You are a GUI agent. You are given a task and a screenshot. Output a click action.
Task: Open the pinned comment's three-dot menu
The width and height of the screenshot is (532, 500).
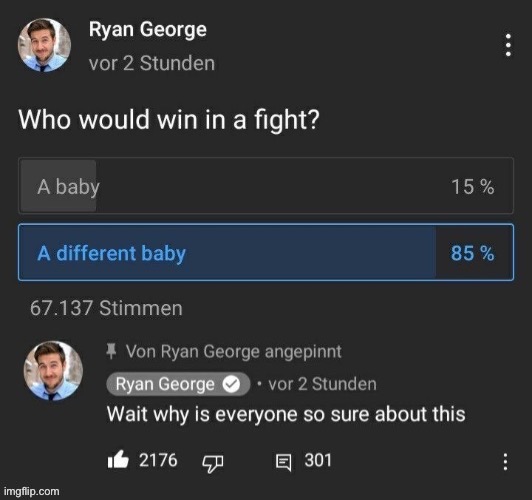click(505, 462)
